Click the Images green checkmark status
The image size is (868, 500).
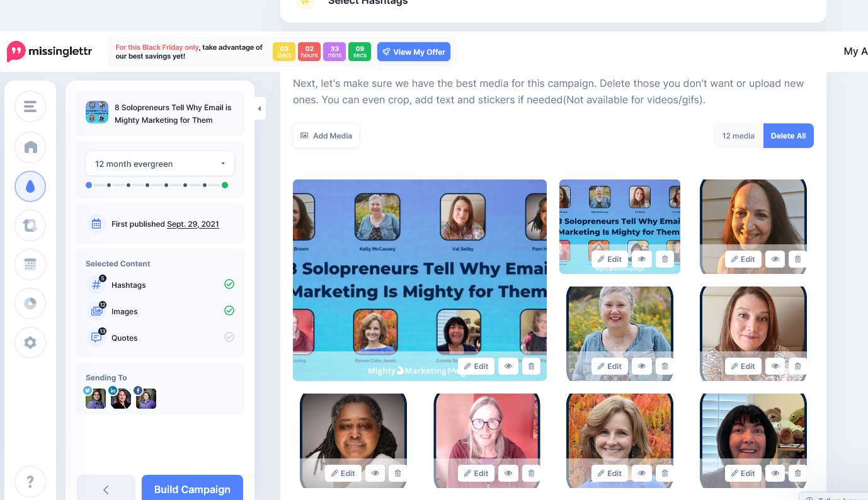(229, 310)
